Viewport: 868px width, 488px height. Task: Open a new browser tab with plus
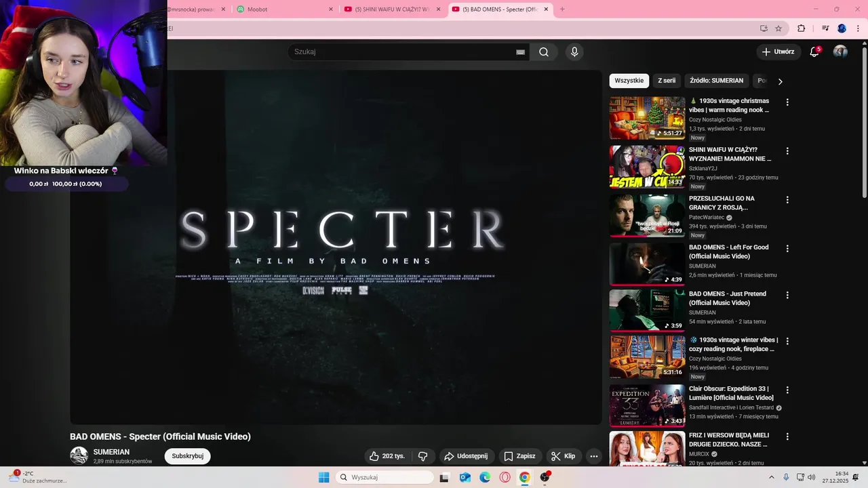(562, 9)
